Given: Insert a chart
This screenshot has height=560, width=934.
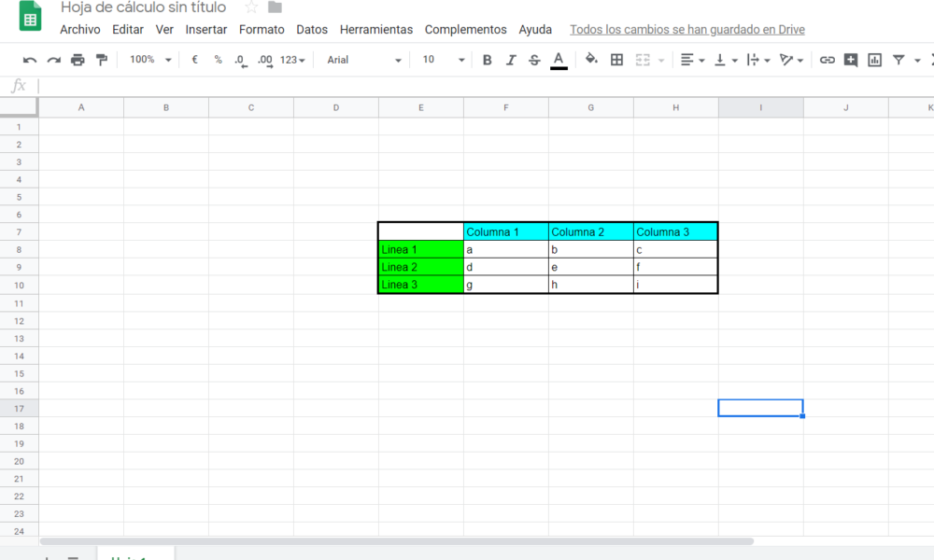Looking at the screenshot, I should 876,59.
